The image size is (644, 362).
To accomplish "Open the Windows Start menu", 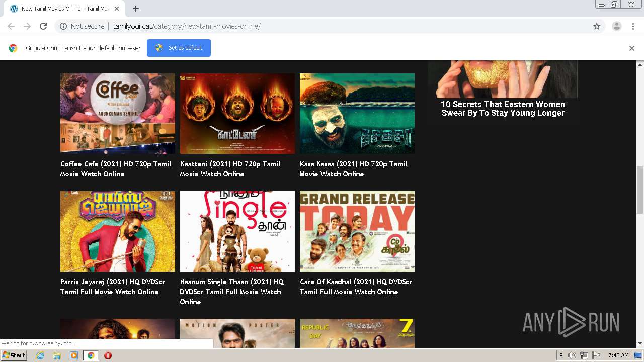I will click(x=14, y=355).
